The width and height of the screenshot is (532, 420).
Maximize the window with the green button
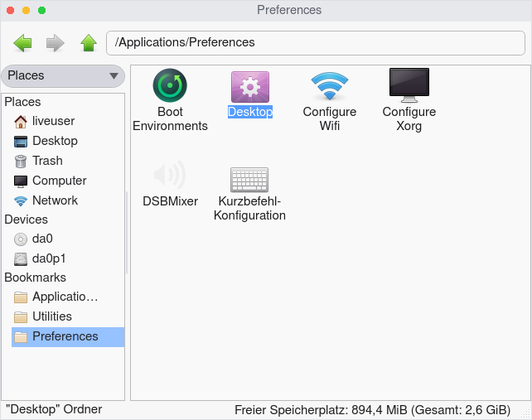41,10
